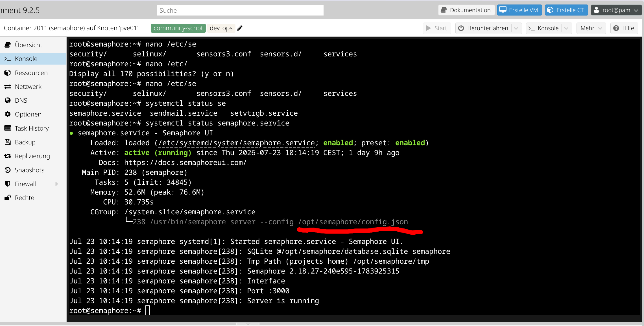This screenshot has width=644, height=326.
Task: Open the Übersicht book icon in sidebar
Action: click(x=8, y=45)
